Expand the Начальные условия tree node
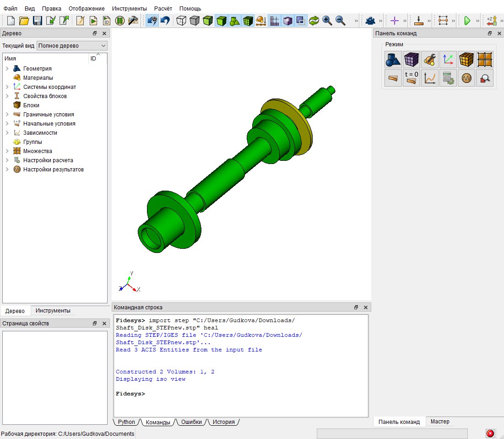This screenshot has height=439, width=504. [7, 124]
